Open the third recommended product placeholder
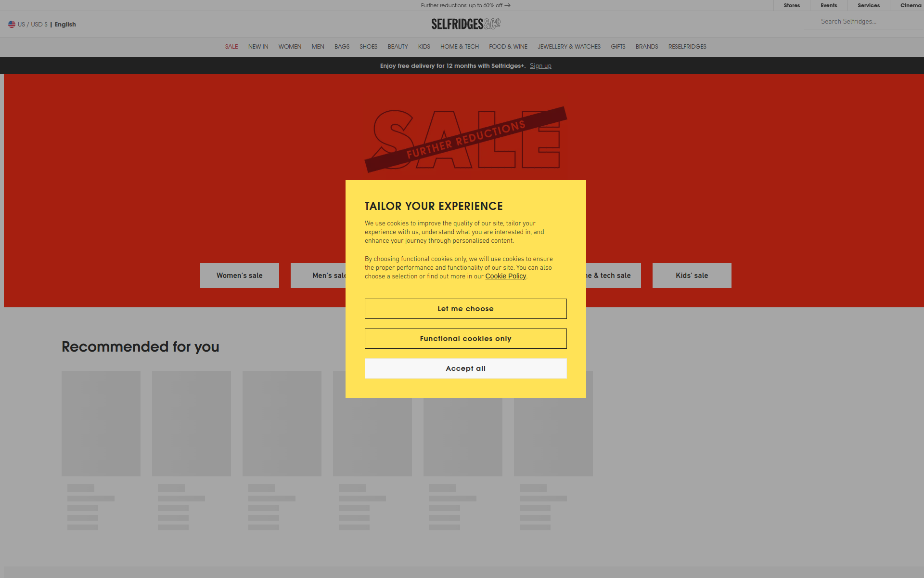 [282, 423]
